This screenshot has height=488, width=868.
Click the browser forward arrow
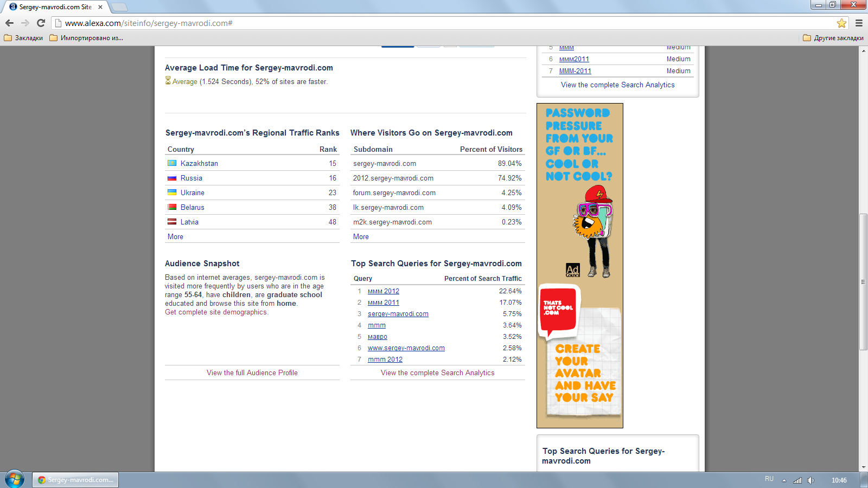[25, 23]
